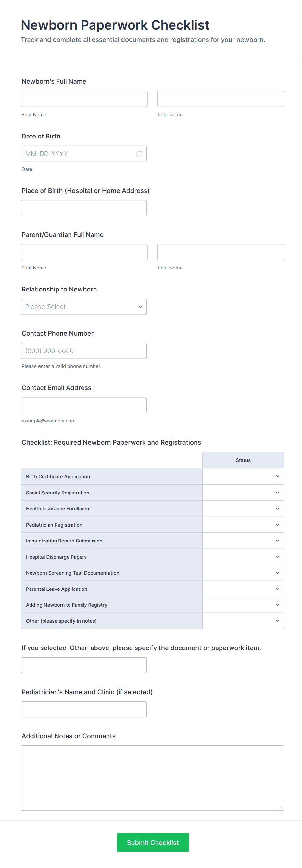Click the newborn's Last Name field
The height and width of the screenshot is (868, 302).
[220, 99]
